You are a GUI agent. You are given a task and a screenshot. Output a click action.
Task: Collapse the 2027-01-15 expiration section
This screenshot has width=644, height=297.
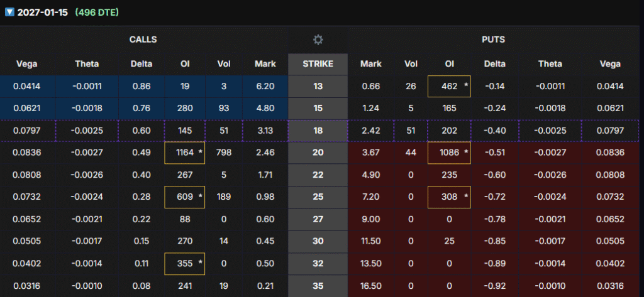(9, 13)
